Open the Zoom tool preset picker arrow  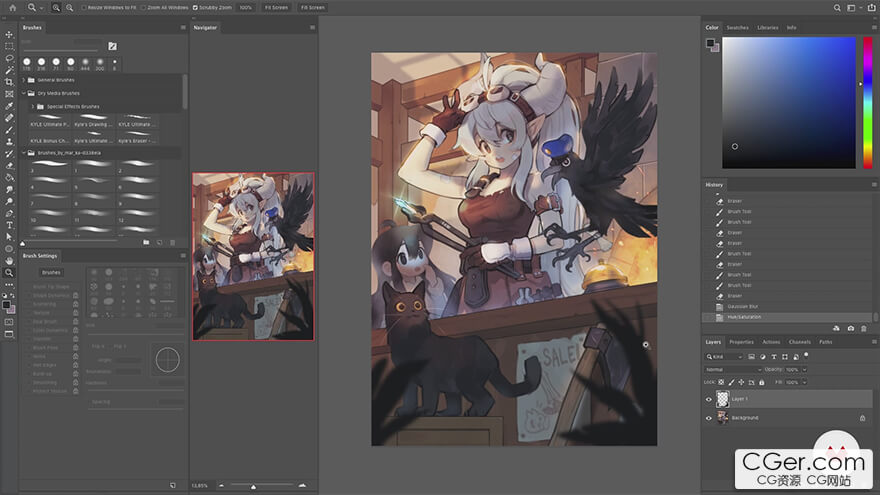point(41,8)
